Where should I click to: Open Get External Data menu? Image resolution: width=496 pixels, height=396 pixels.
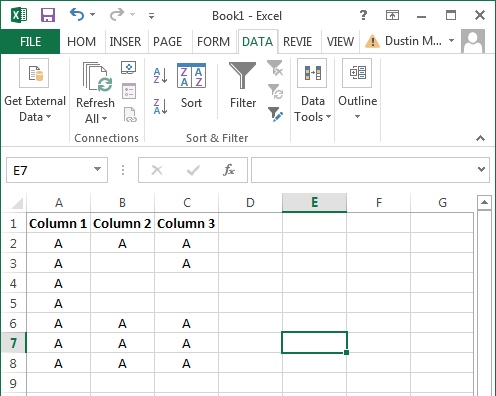pyautogui.click(x=35, y=91)
